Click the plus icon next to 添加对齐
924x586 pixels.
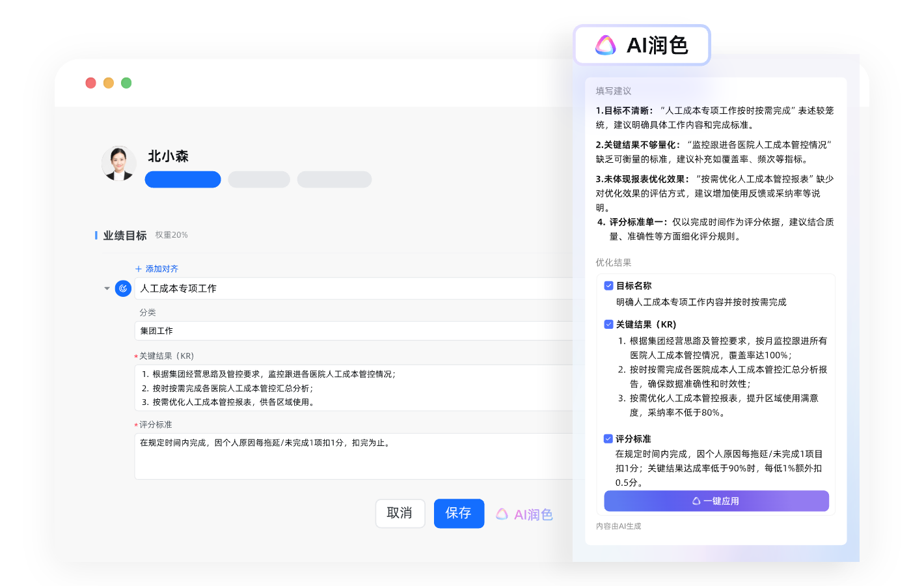[138, 269]
